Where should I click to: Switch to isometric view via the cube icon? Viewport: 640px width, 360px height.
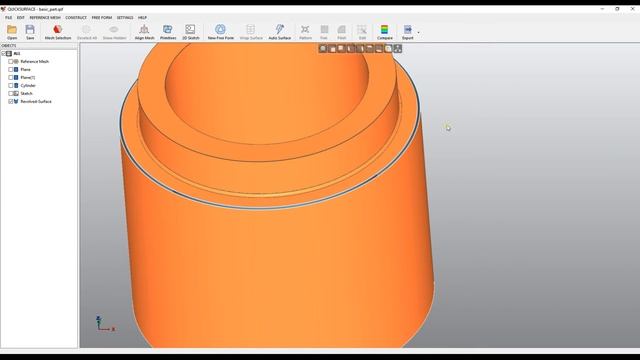pyautogui.click(x=388, y=49)
